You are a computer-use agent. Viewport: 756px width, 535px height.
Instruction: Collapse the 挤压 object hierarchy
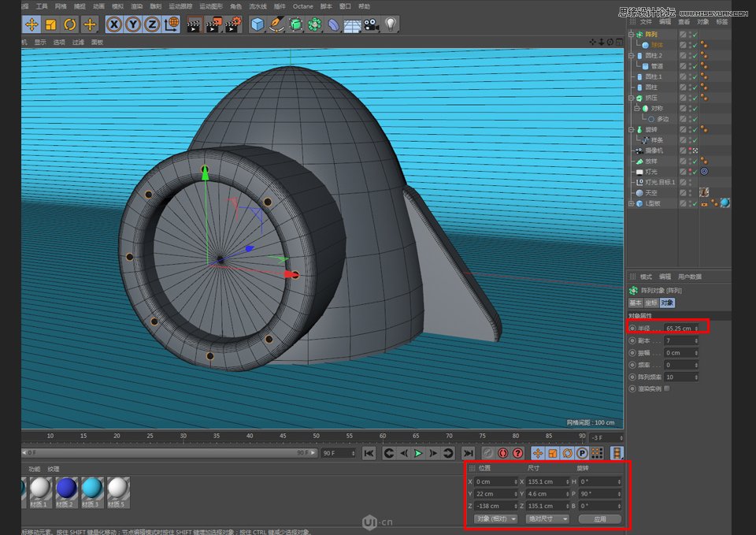[x=630, y=98]
